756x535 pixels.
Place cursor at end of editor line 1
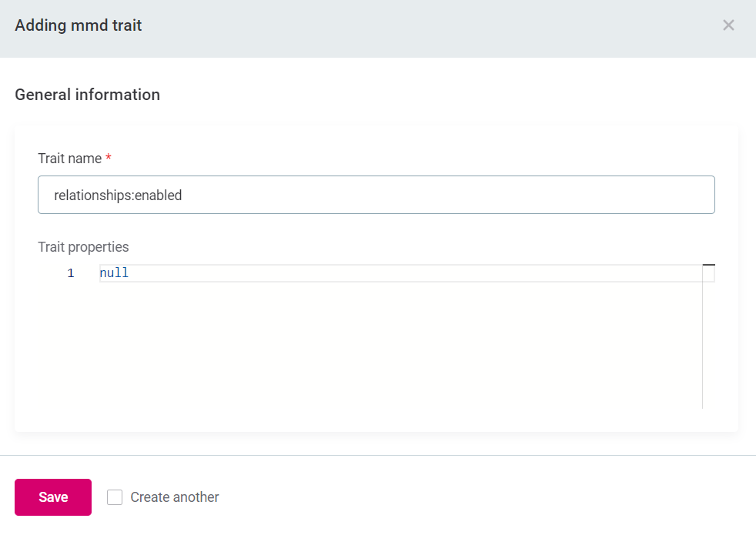[x=385, y=273]
